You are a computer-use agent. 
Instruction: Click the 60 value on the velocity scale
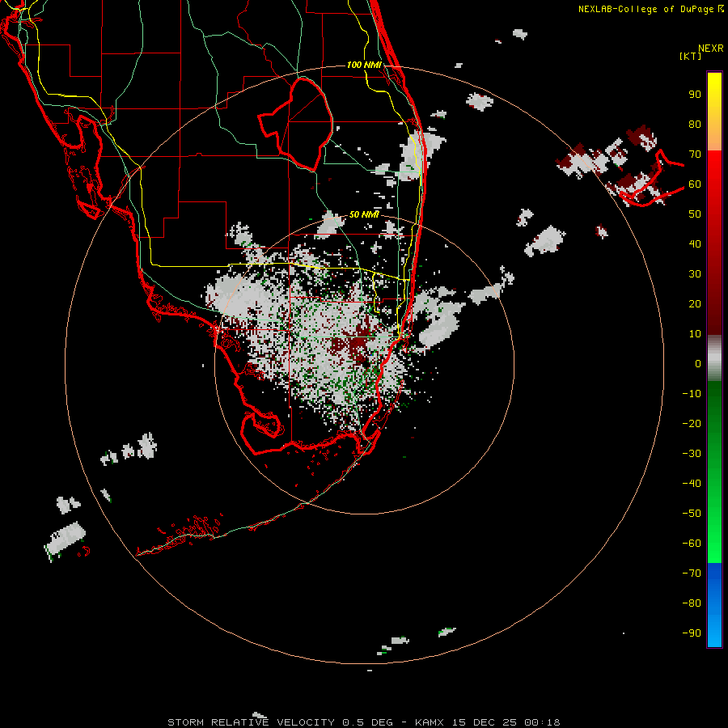pos(695,184)
